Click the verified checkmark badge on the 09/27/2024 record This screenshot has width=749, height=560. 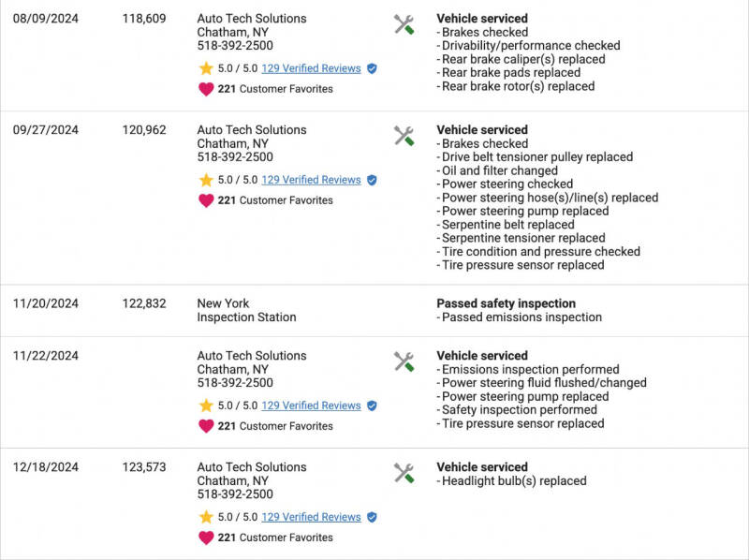click(372, 180)
